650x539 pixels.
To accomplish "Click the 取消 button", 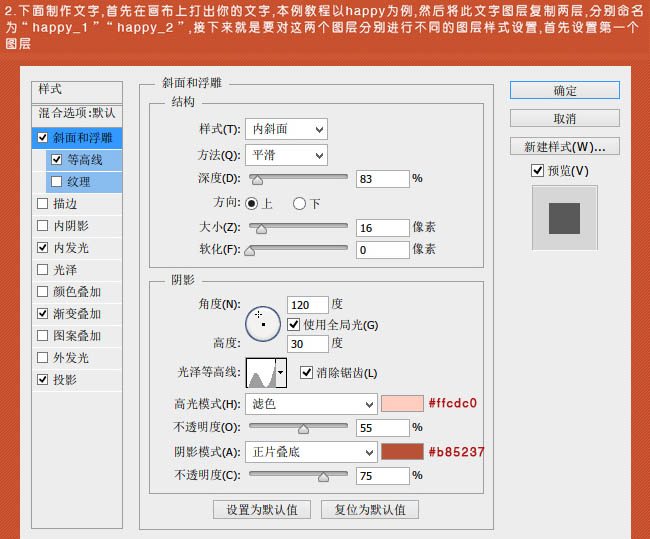I will tap(565, 119).
